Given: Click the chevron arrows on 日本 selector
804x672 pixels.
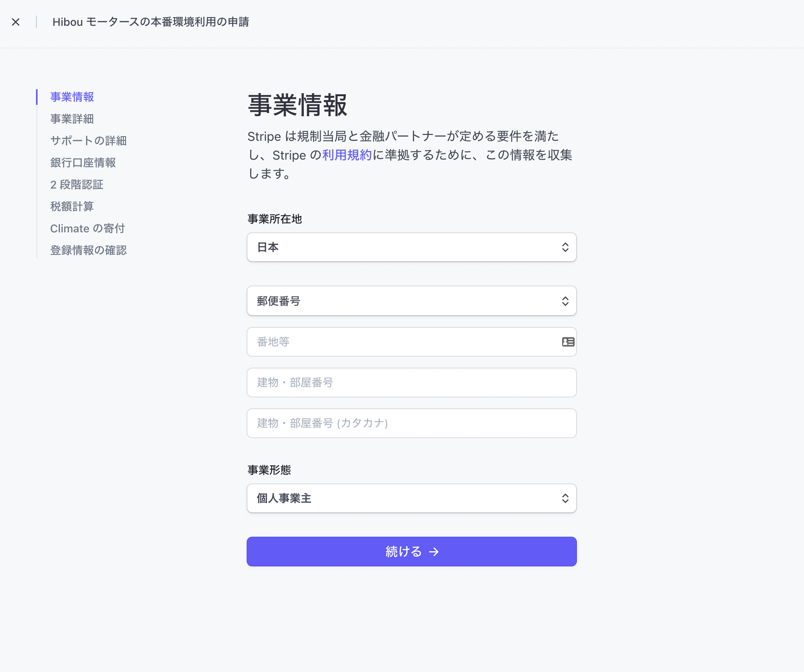Looking at the screenshot, I should (565, 247).
